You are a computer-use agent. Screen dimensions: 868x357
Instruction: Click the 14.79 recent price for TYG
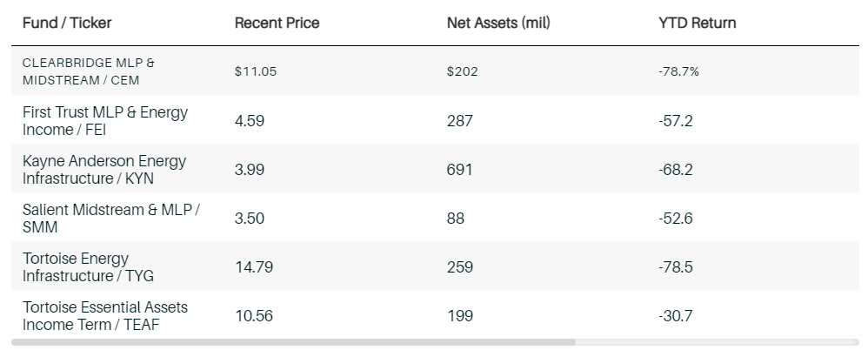pos(254,267)
